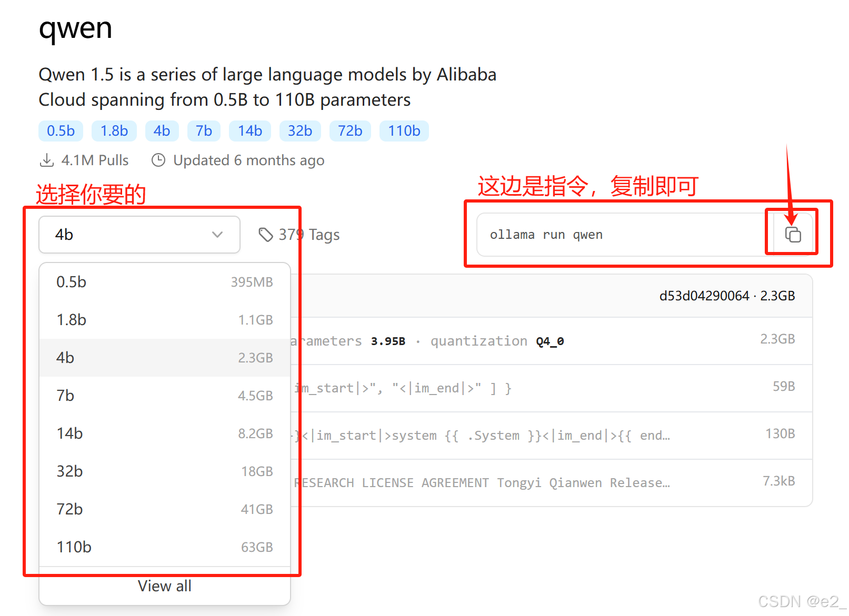This screenshot has width=849, height=616.
Task: Click the download icon beside 4.1M Pulls
Action: click(x=47, y=160)
